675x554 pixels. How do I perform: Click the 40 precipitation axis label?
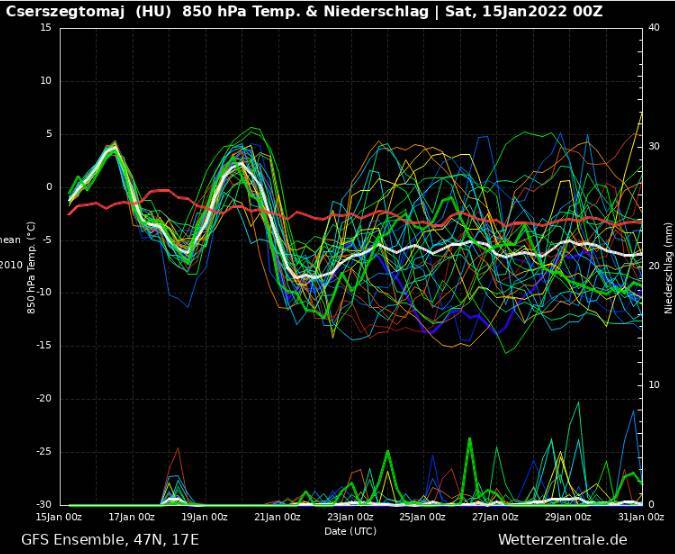[x=653, y=27]
